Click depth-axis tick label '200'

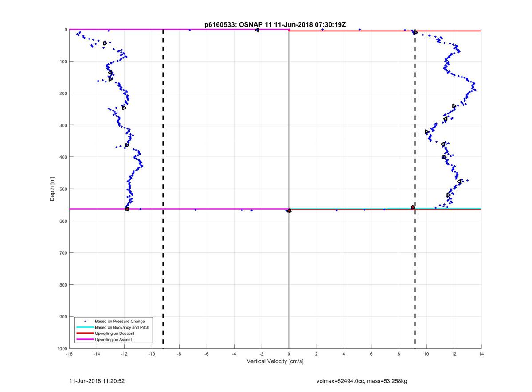(63, 93)
